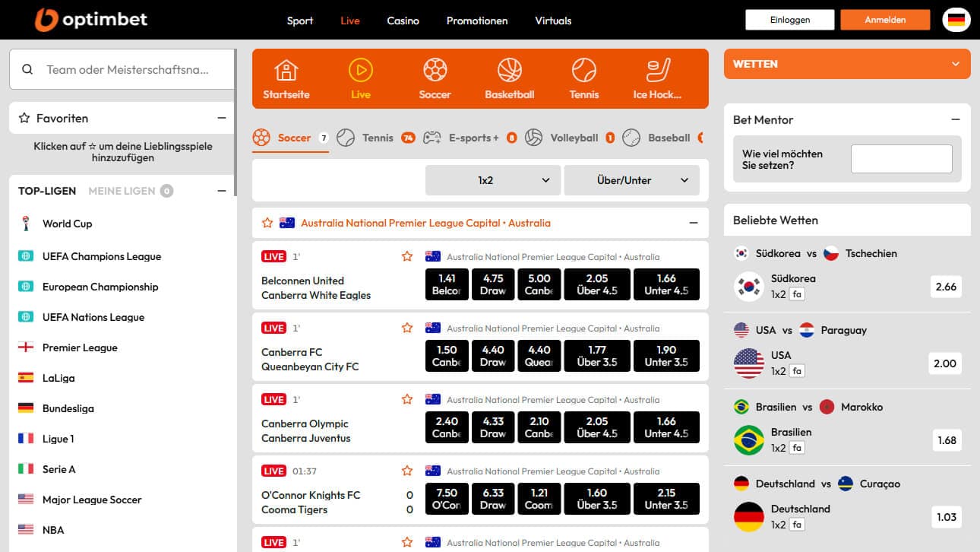Favorite the Australia National Premier League star
This screenshot has height=552, width=980.
pyautogui.click(x=267, y=223)
